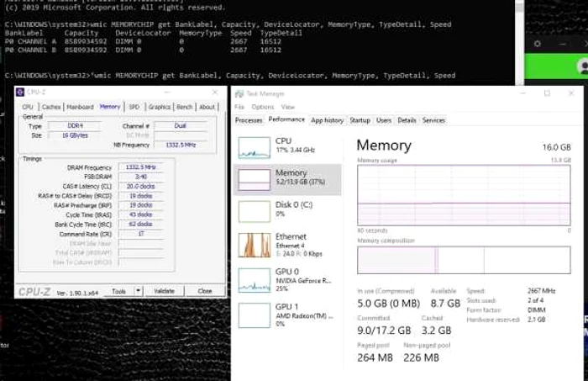Click the CPU-Z title bar app icon
This screenshot has height=381, width=588.
click(x=20, y=92)
